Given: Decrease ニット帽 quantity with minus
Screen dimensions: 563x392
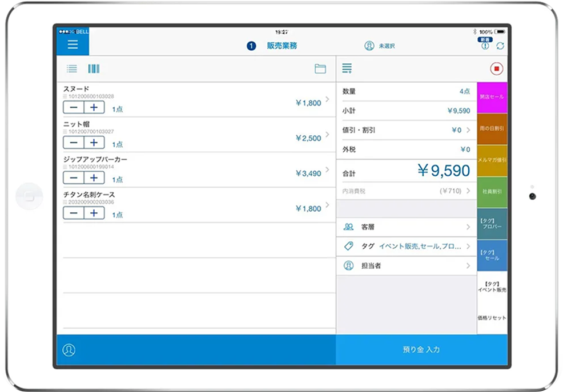Looking at the screenshot, I should [74, 143].
